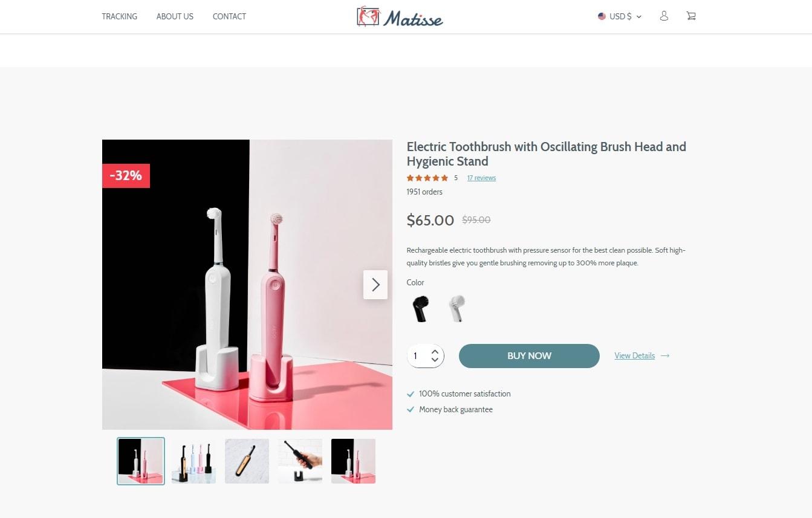This screenshot has width=812, height=518.
Task: Go to ABOUT US page
Action: click(175, 16)
